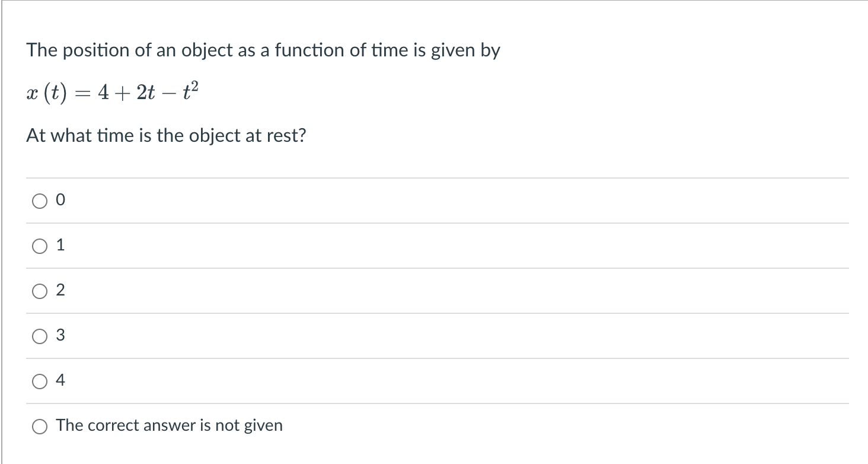The height and width of the screenshot is (464, 868).
Task: Tick the radio button for answer 4
Action: coord(40,382)
